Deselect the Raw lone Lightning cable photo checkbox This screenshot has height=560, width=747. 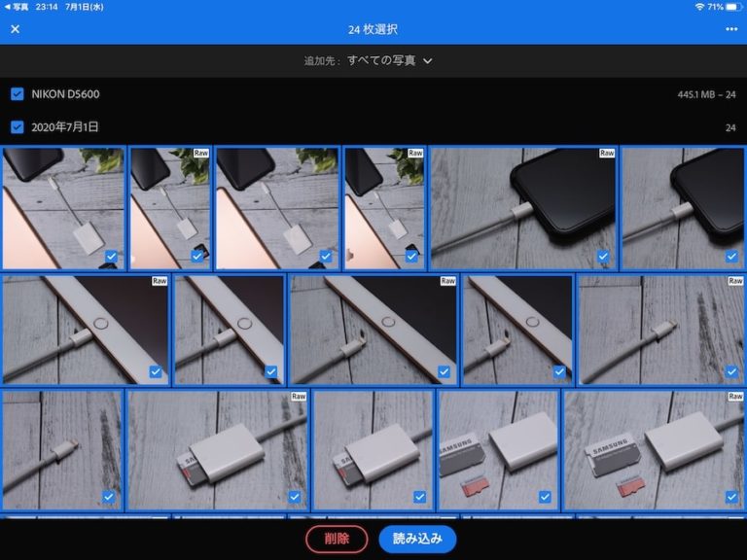(x=731, y=371)
